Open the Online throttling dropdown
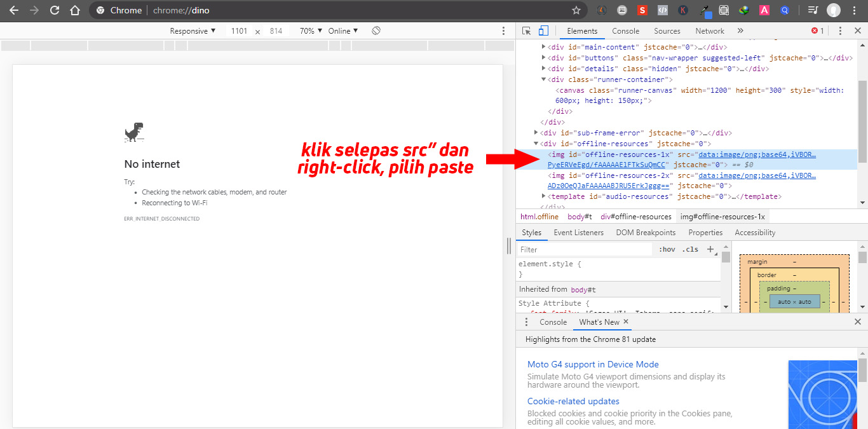 point(343,31)
